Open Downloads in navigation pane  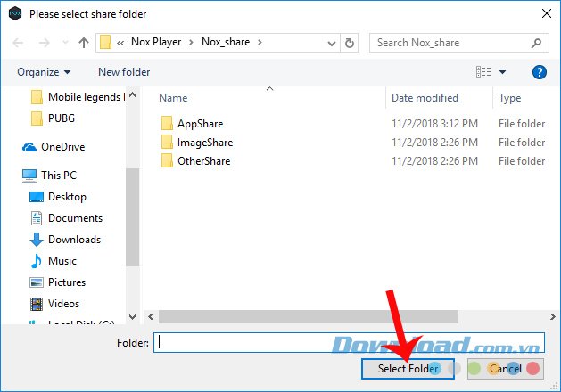pyautogui.click(x=74, y=240)
